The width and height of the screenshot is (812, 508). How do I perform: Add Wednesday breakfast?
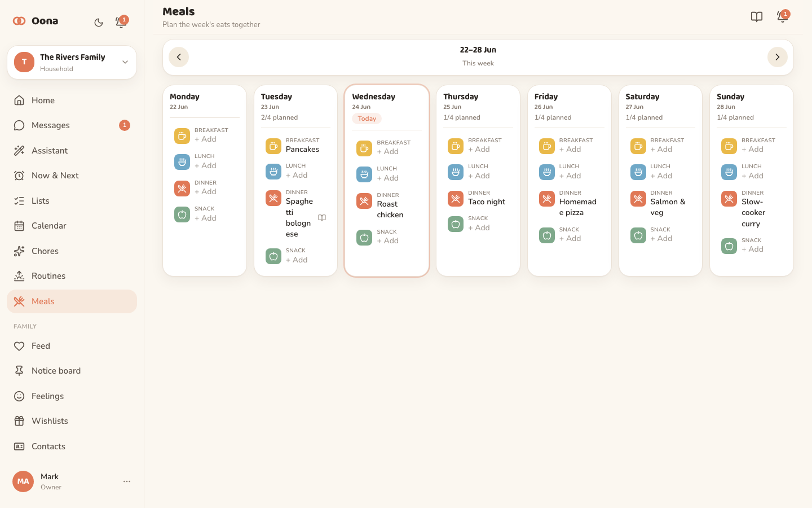click(x=388, y=152)
